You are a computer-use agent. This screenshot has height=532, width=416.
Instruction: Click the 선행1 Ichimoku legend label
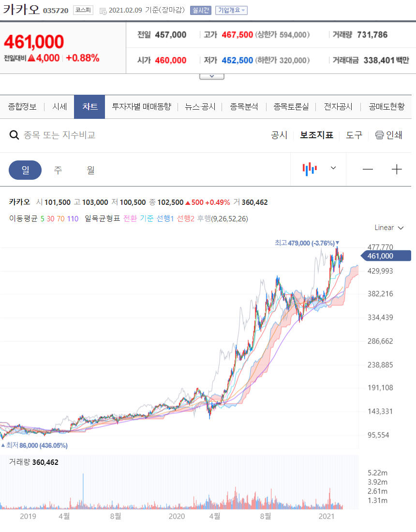(x=165, y=218)
